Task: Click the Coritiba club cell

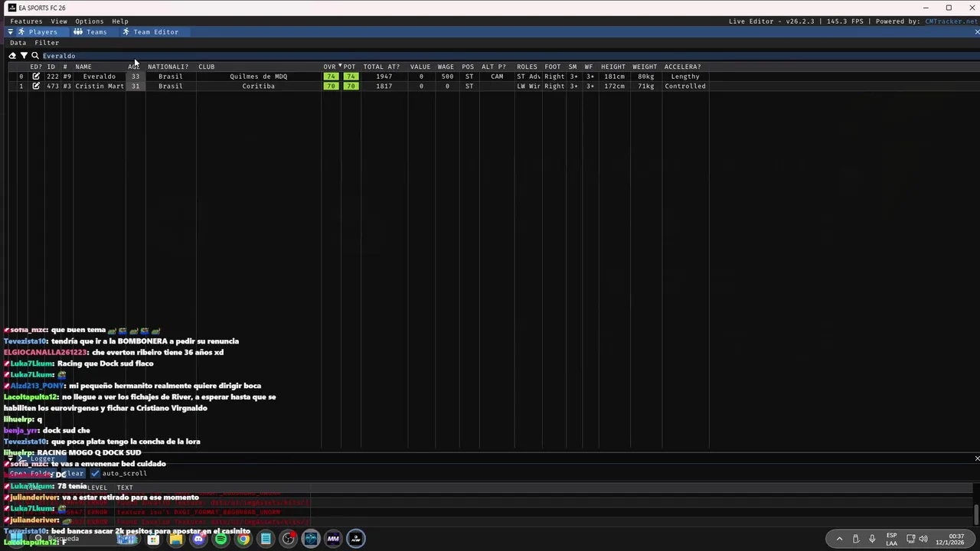Action: point(258,86)
